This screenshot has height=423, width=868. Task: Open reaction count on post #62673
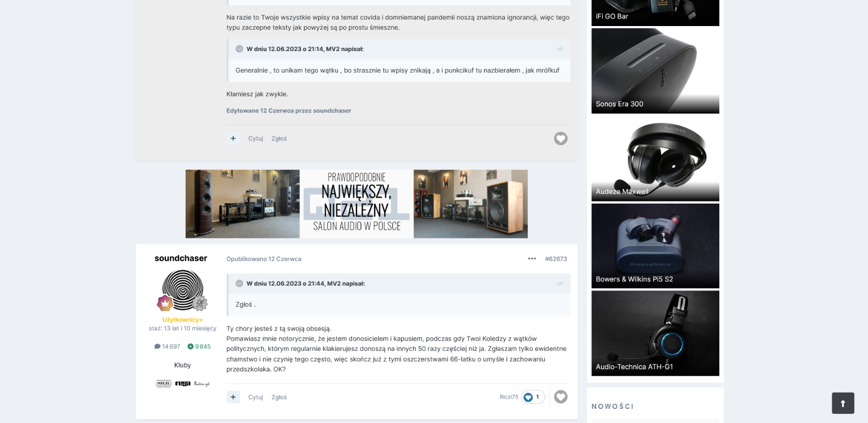533,397
